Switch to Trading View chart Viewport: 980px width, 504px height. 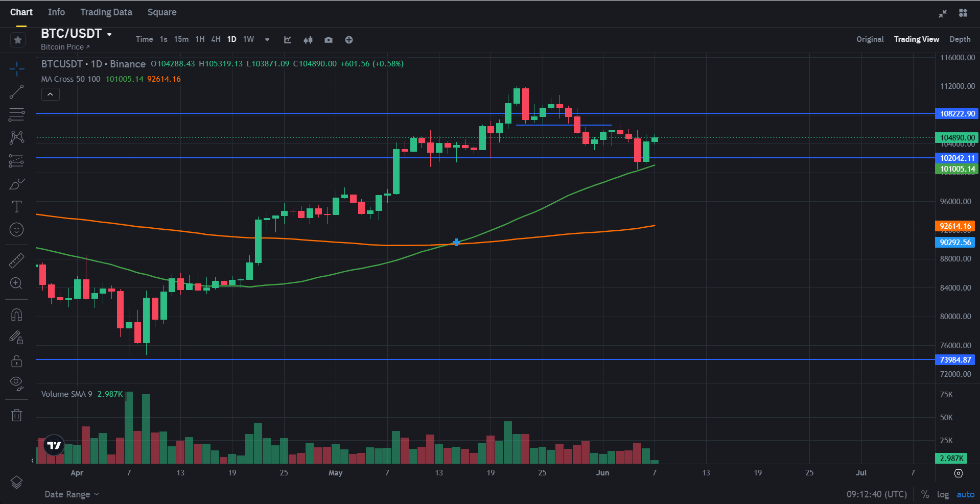917,39
